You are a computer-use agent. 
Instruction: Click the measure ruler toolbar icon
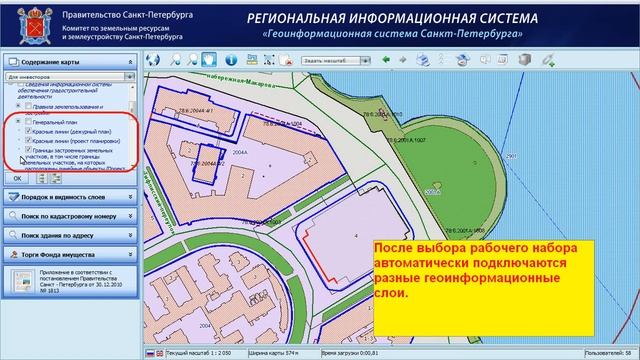pos(252,60)
